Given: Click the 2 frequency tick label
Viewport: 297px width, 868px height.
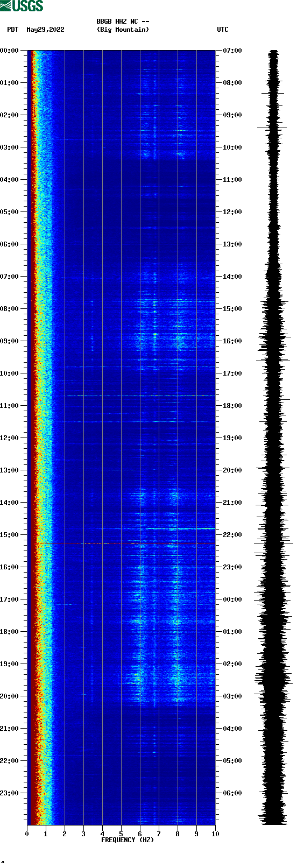Looking at the screenshot, I should pos(65,834).
